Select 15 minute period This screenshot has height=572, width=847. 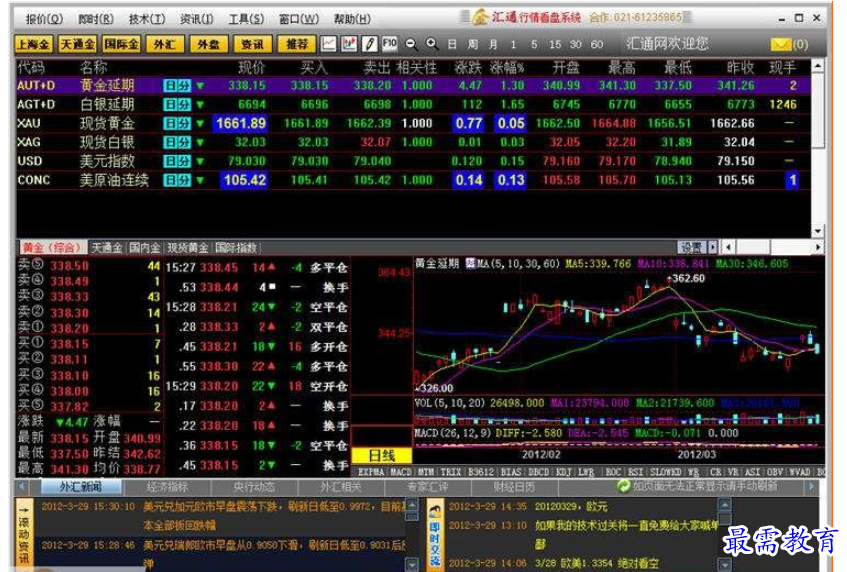555,44
